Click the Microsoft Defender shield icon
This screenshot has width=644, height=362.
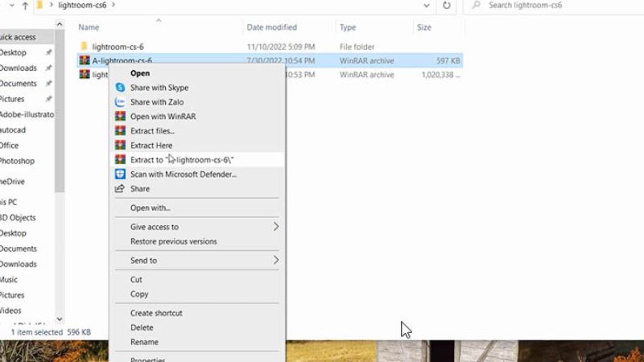tap(120, 174)
